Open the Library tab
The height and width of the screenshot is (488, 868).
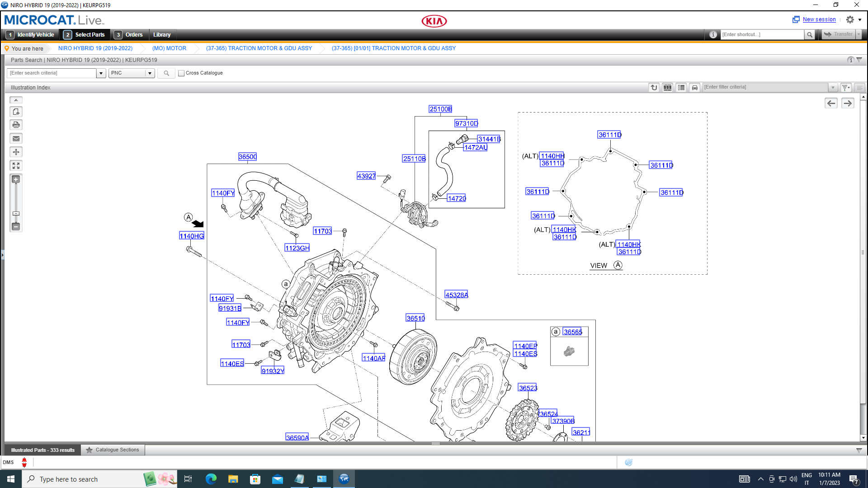coord(162,34)
